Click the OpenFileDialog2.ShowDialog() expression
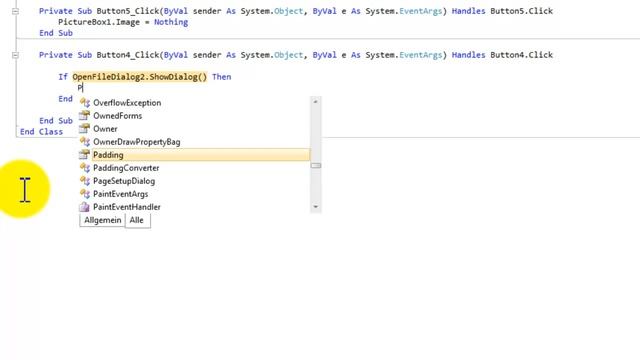This screenshot has height=360, width=640. tap(140, 77)
